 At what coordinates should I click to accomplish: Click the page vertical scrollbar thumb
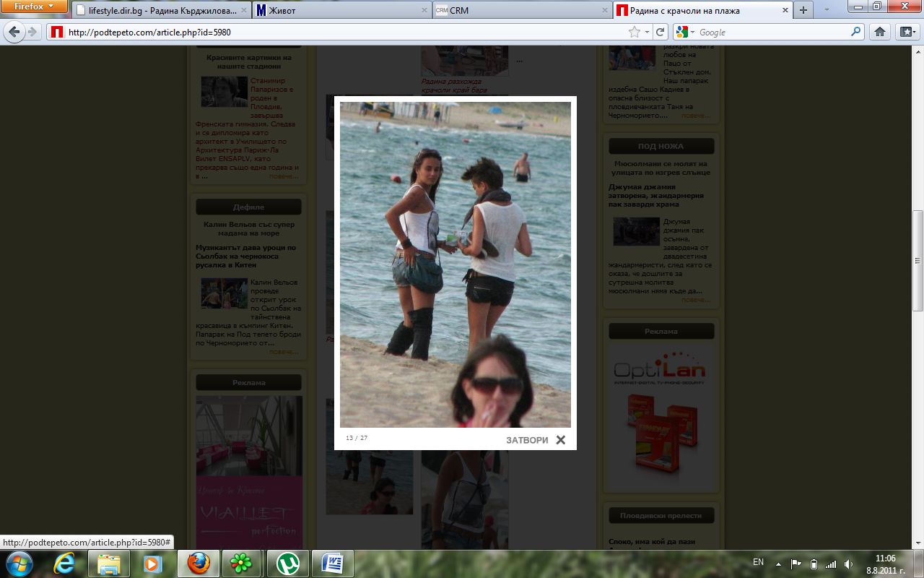(918, 260)
